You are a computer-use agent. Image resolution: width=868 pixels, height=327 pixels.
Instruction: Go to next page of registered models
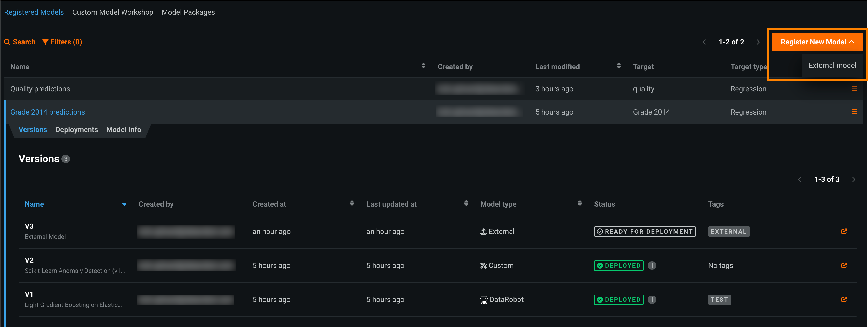tap(758, 42)
